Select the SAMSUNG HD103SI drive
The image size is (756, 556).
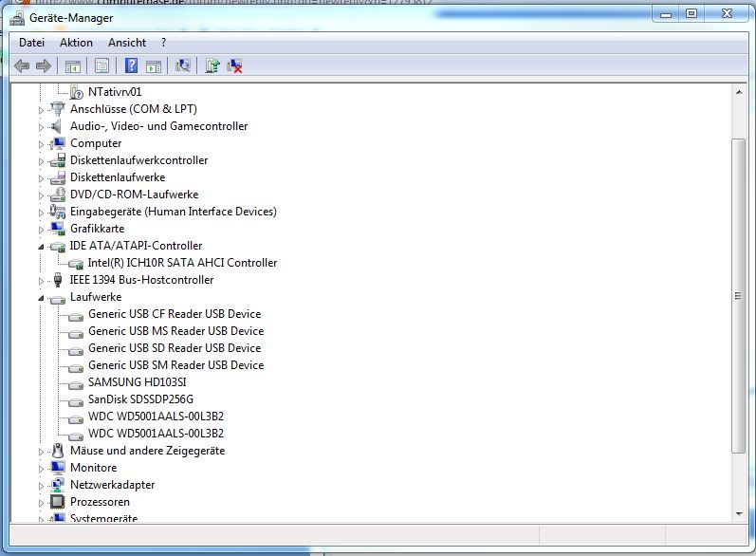coord(137,382)
